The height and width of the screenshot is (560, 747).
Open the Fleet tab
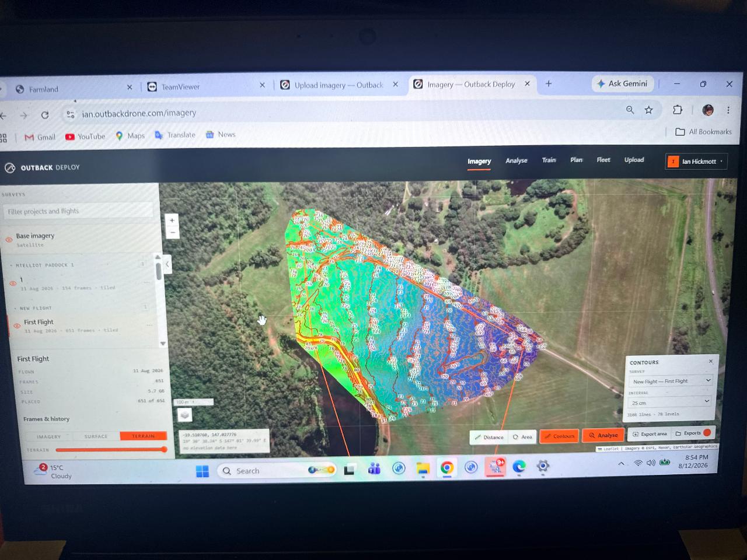point(603,160)
